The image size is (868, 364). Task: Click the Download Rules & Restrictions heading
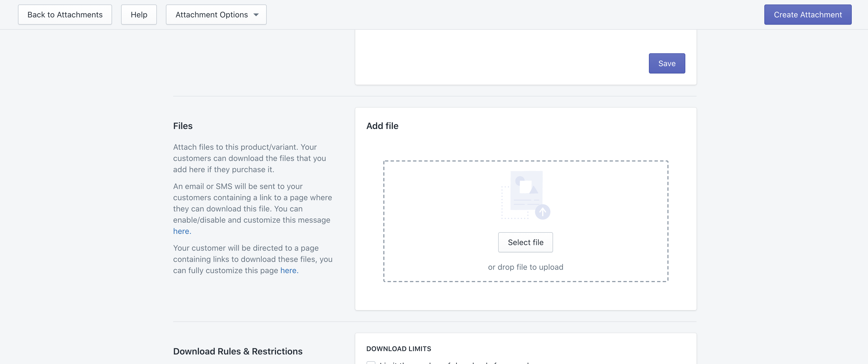tap(238, 351)
